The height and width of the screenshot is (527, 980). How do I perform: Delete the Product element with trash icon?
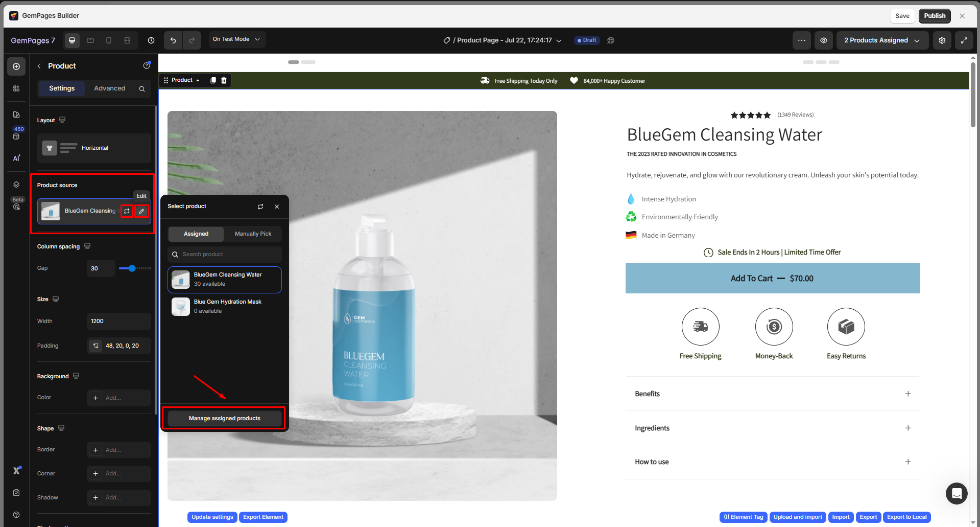[224, 80]
